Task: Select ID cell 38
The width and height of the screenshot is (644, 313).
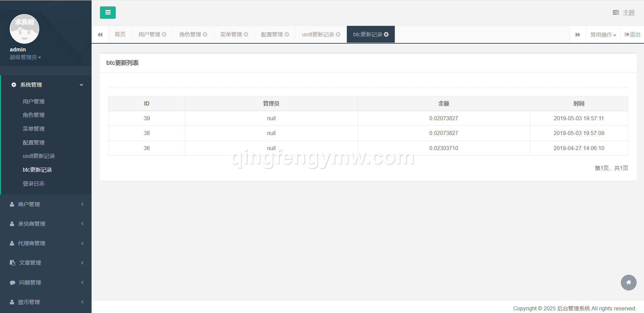Action: point(147,133)
